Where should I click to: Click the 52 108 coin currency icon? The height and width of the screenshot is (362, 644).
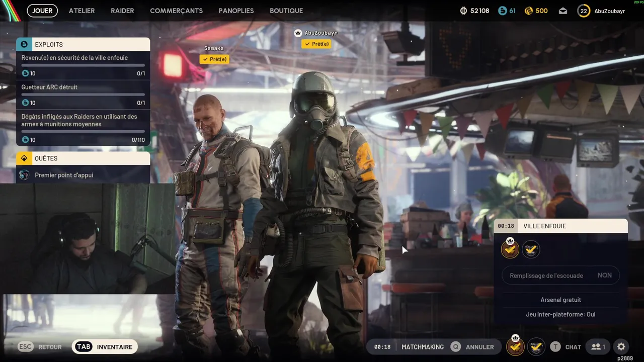(x=463, y=11)
